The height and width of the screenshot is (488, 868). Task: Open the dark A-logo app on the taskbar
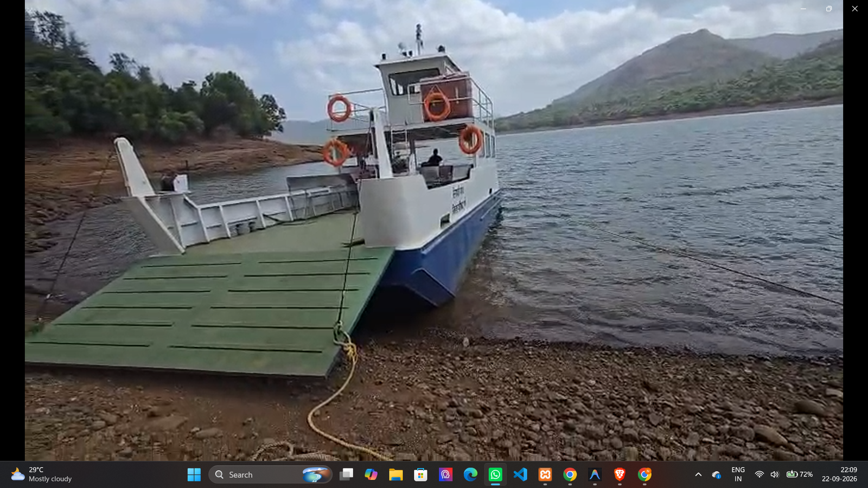[x=595, y=474]
